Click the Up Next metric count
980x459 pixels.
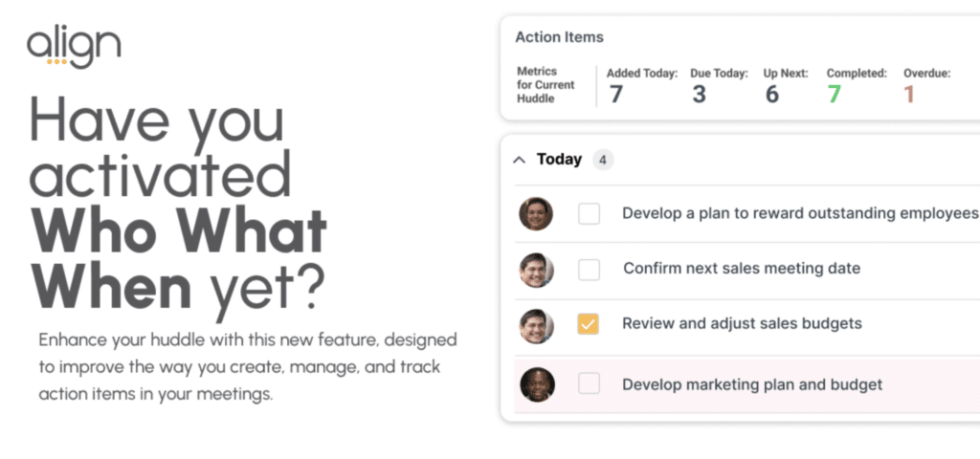(x=771, y=94)
